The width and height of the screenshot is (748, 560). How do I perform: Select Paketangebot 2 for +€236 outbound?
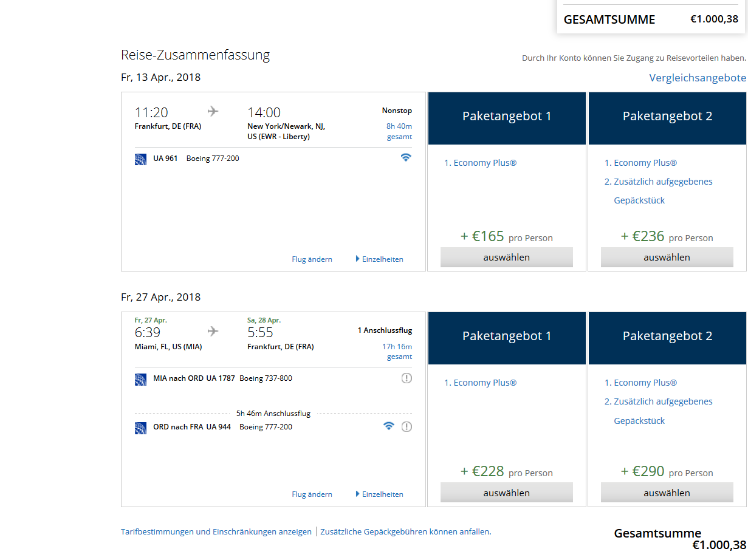point(667,258)
